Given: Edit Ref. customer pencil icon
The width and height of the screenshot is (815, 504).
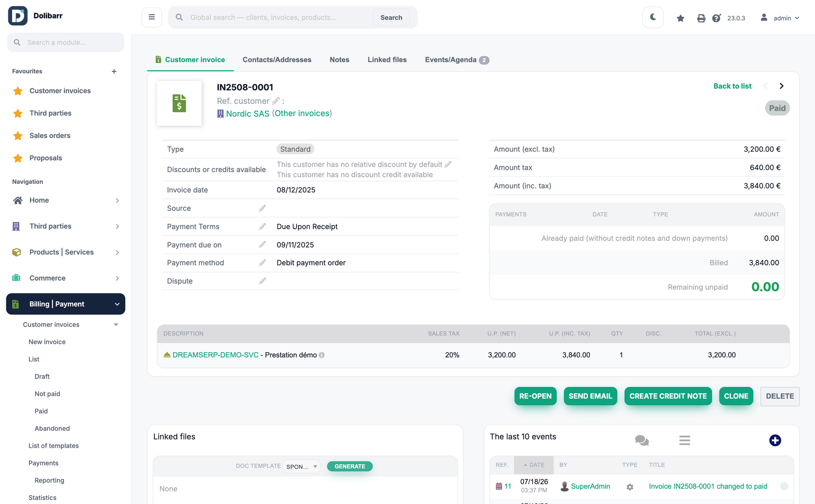Looking at the screenshot, I should (x=276, y=101).
